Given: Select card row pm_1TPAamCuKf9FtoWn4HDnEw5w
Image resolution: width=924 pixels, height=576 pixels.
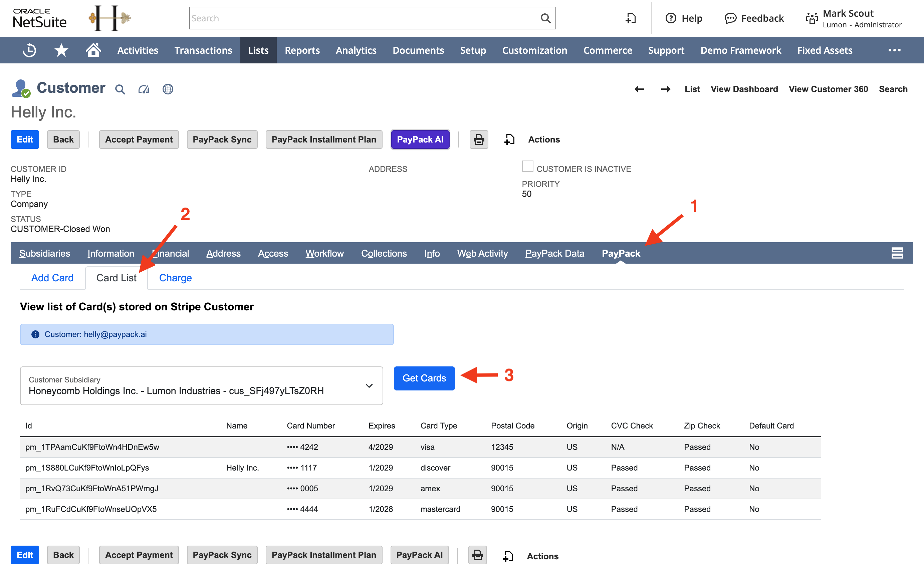Looking at the screenshot, I should click(420, 447).
